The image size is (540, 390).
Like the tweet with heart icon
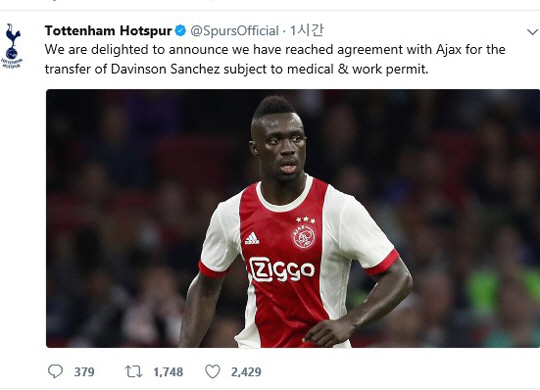[212, 371]
